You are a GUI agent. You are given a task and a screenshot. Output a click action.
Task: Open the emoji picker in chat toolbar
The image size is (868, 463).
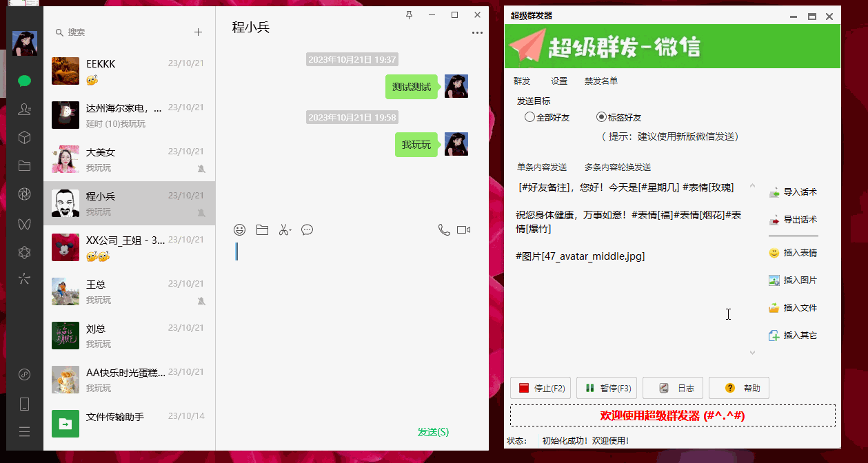coord(240,230)
